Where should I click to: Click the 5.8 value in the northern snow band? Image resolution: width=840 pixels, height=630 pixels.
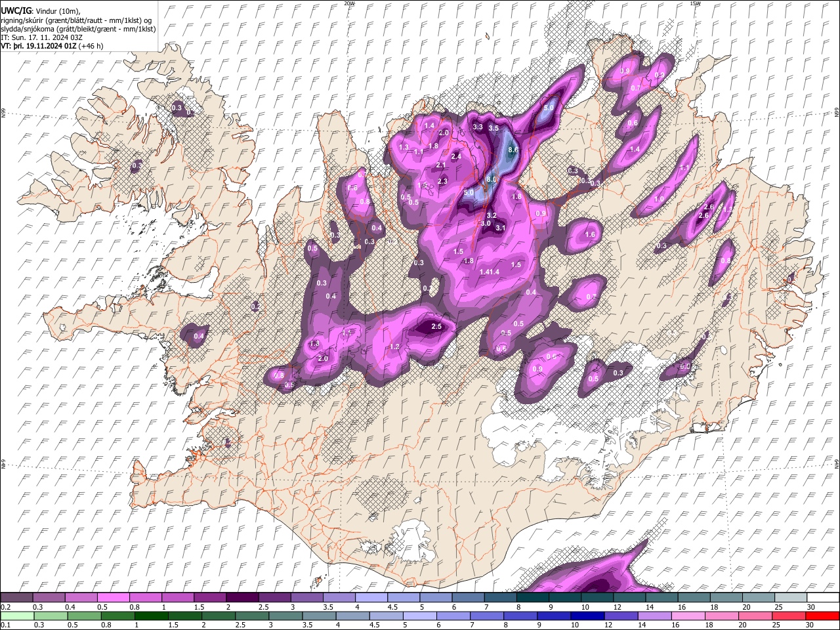[x=549, y=108]
